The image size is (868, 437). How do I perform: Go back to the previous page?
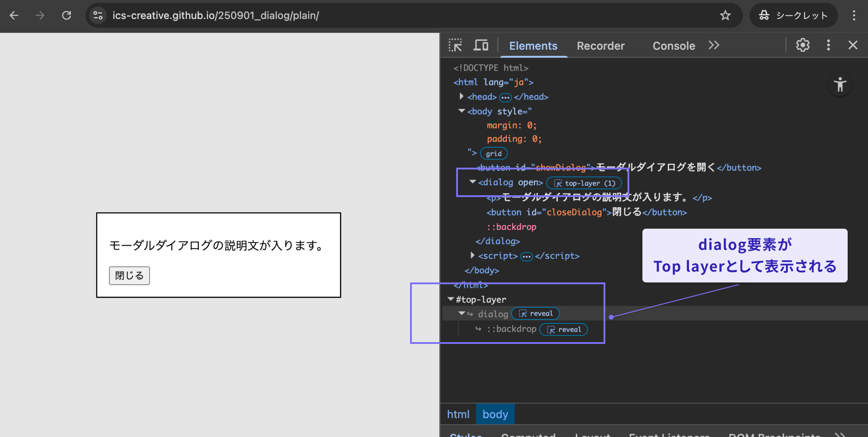pyautogui.click(x=14, y=15)
